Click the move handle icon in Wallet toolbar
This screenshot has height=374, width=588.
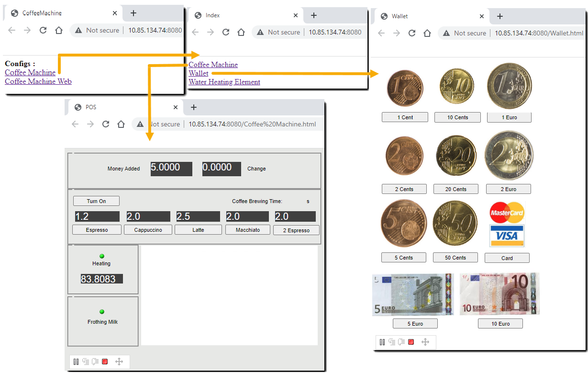[x=425, y=342]
